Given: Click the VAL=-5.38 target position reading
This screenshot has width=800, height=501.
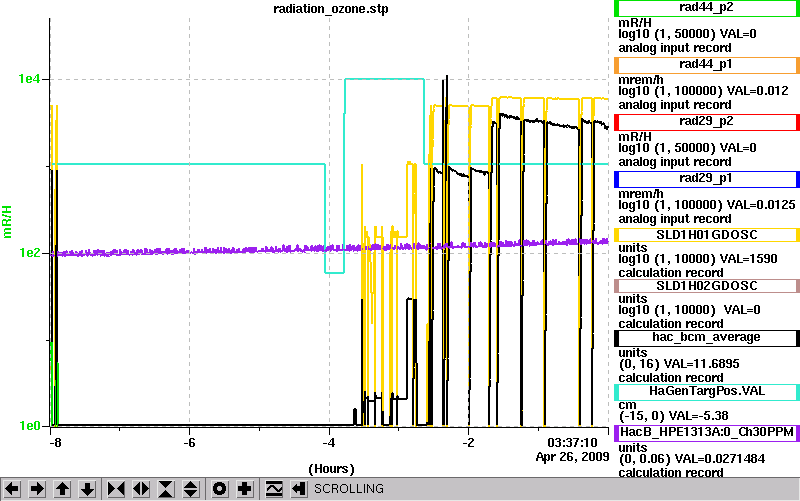Looking at the screenshot, I should (698, 416).
